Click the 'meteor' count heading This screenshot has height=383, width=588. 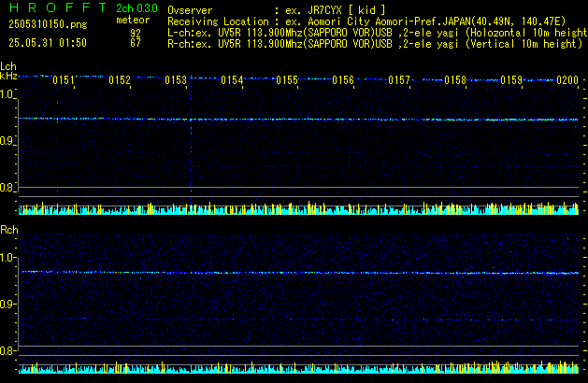pyautogui.click(x=133, y=20)
